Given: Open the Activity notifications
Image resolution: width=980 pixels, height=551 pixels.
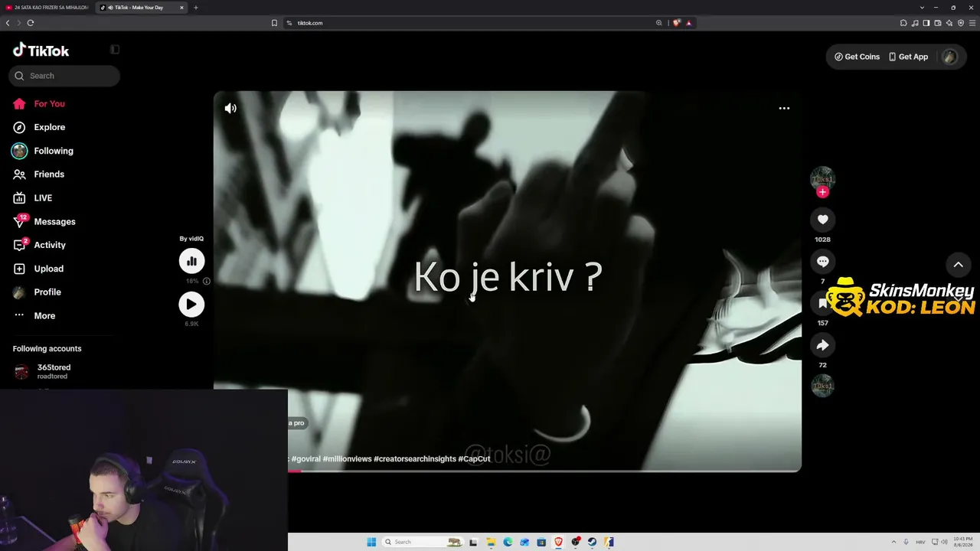Looking at the screenshot, I should (39, 245).
